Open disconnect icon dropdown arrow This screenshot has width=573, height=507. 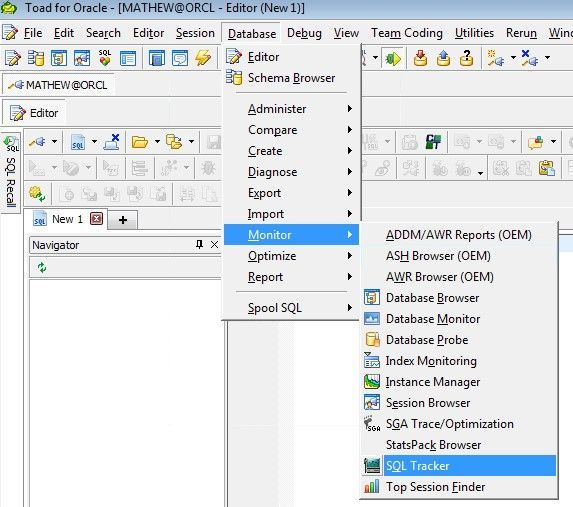(547, 57)
